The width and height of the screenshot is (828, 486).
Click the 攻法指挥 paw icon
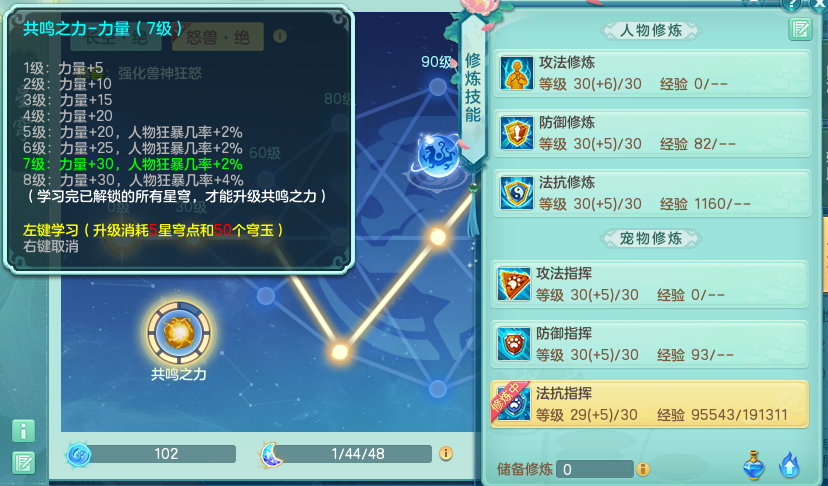(x=514, y=284)
